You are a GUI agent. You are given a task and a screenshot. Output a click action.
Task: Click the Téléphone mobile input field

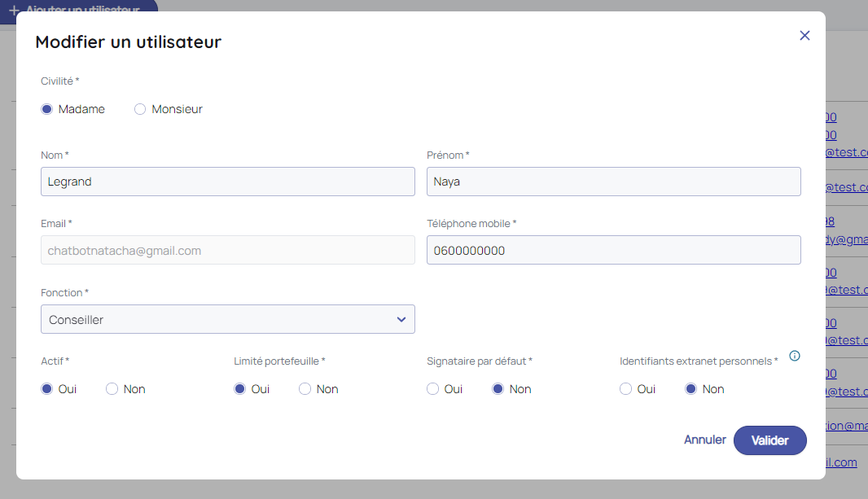613,251
